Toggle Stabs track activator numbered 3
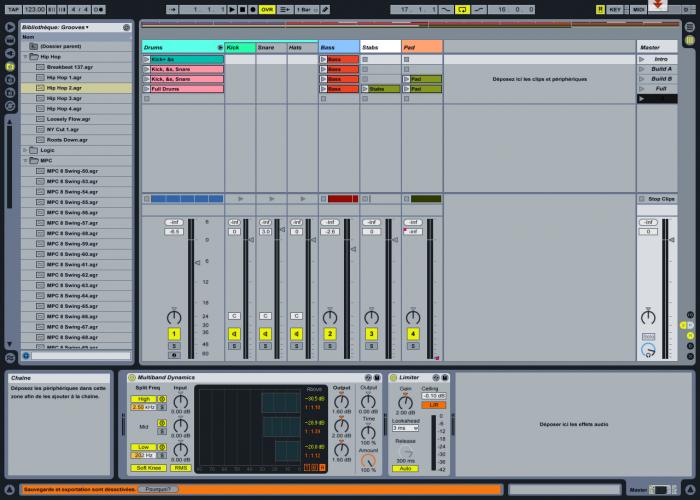700x500 pixels. (371, 333)
